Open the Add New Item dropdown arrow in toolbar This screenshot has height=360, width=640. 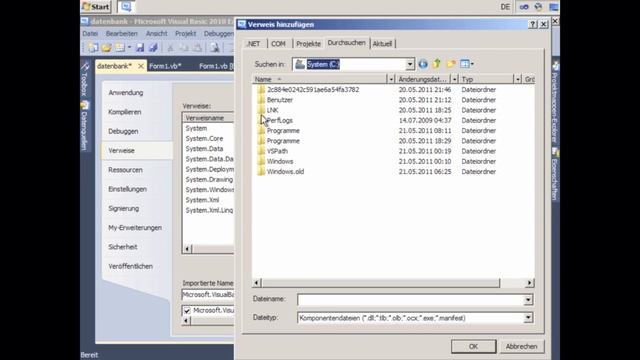tap(129, 48)
